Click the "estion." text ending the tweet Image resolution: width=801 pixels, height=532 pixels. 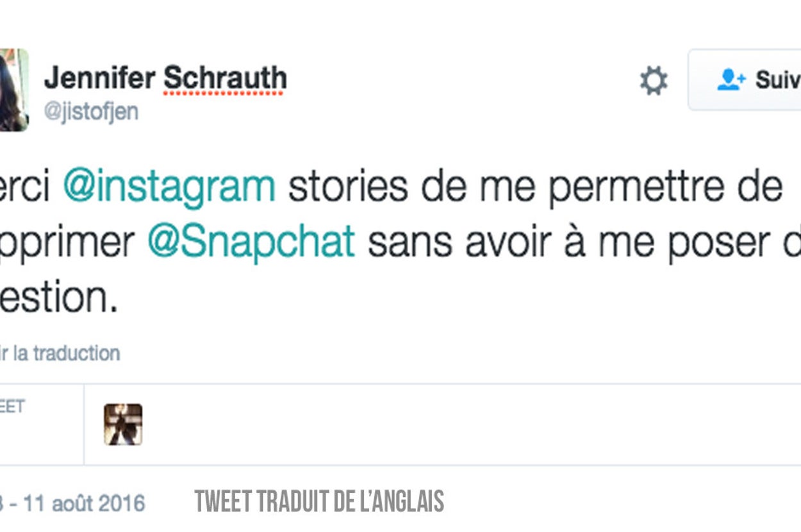point(59,297)
